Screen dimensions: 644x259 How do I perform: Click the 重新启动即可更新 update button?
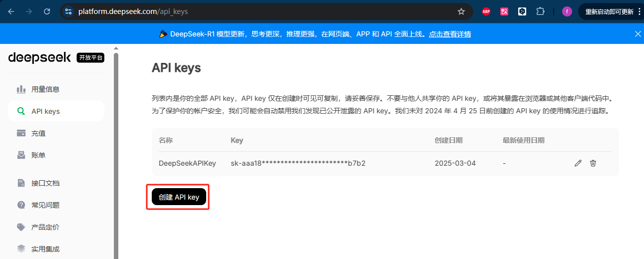(609, 11)
